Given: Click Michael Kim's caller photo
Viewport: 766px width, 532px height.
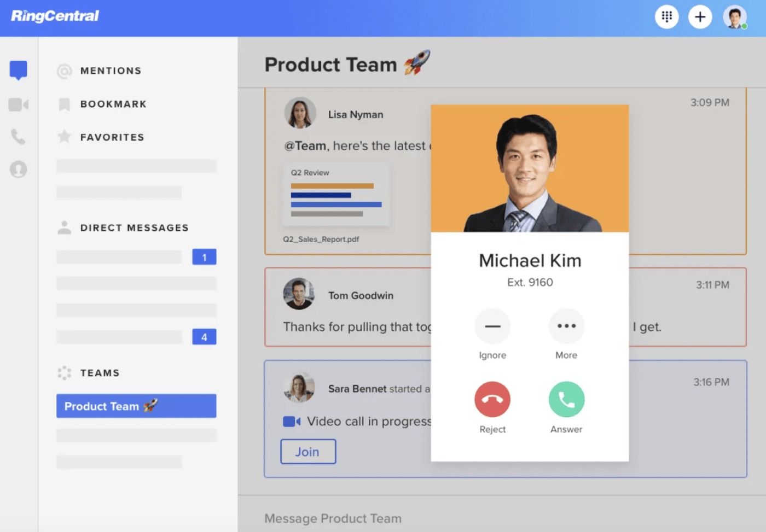Looking at the screenshot, I should [x=530, y=168].
